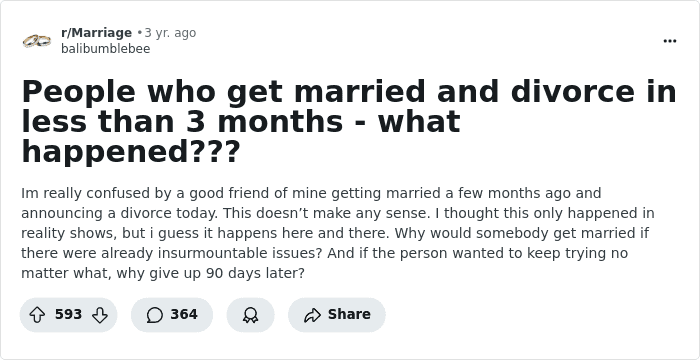The width and height of the screenshot is (700, 360).
Task: Give an award with ribbon icon
Action: [250, 315]
